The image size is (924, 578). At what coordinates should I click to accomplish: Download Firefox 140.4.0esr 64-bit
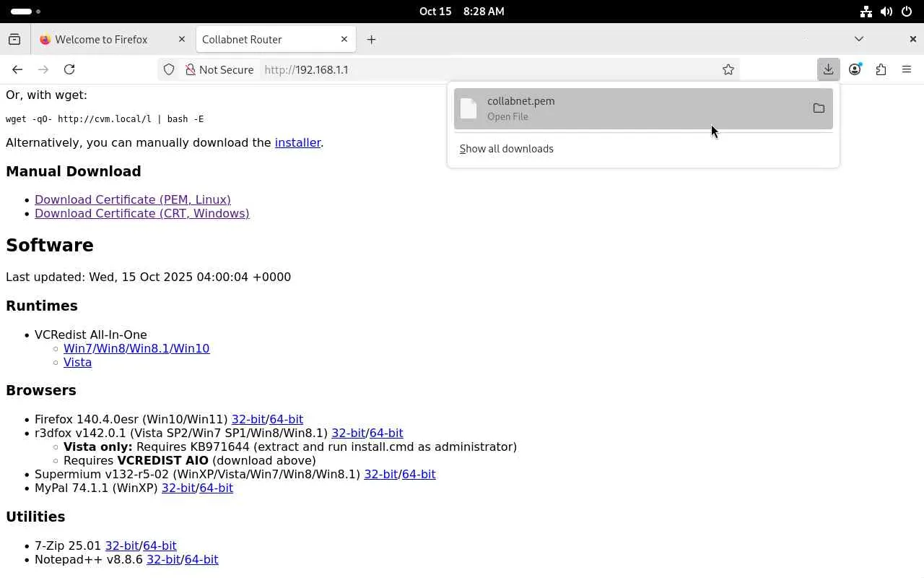(x=287, y=419)
